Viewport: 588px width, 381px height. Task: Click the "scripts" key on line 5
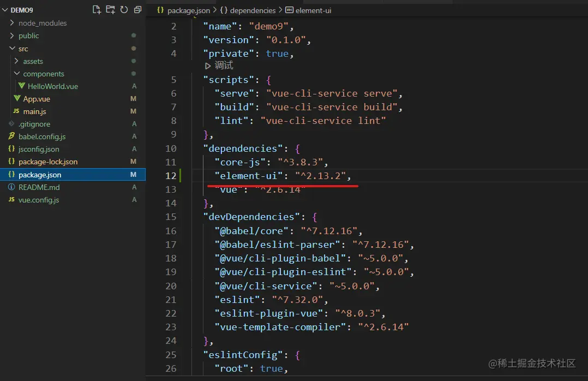[229, 80]
